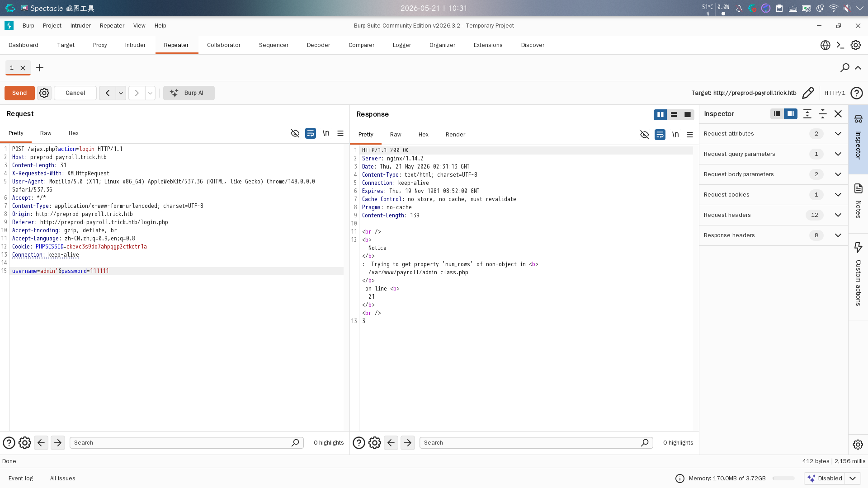
Task: Open Repeater help icon next to HTTP/1
Action: click(857, 93)
